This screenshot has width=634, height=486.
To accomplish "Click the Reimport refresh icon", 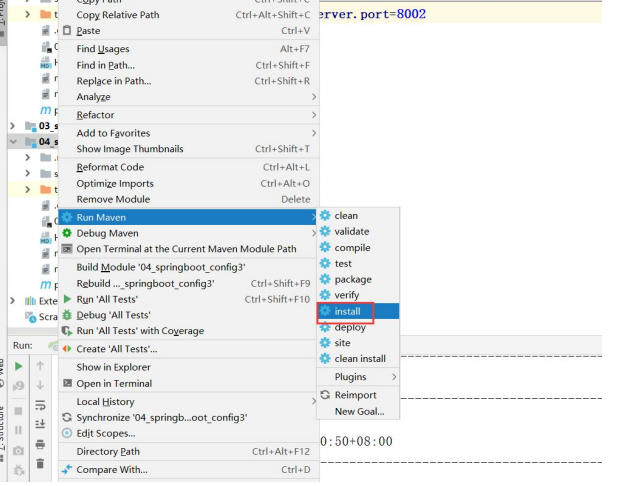I will (x=325, y=395).
